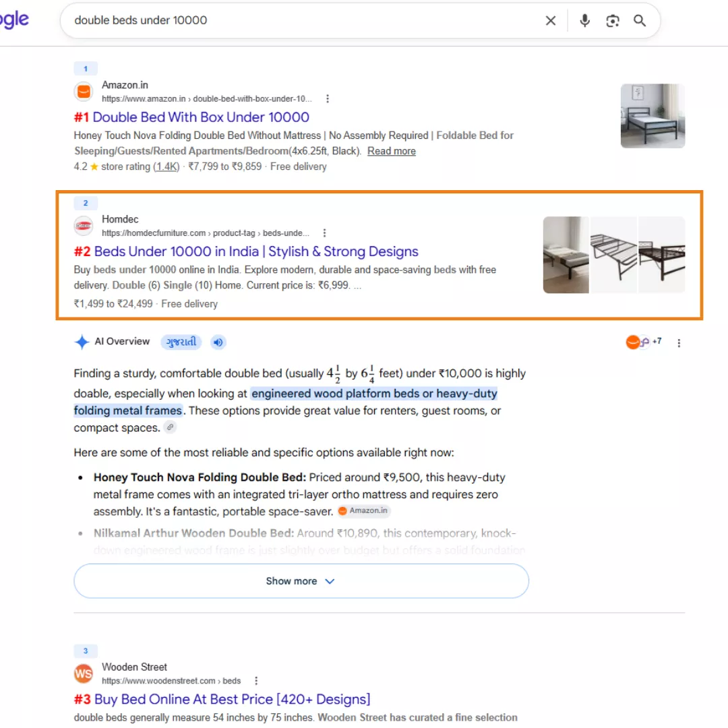
Task: Open more options for Wooden Street result
Action: click(256, 681)
